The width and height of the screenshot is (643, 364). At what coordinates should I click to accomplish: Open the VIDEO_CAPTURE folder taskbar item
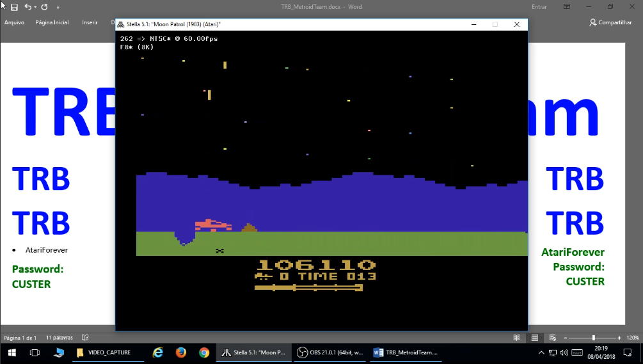tap(108, 352)
